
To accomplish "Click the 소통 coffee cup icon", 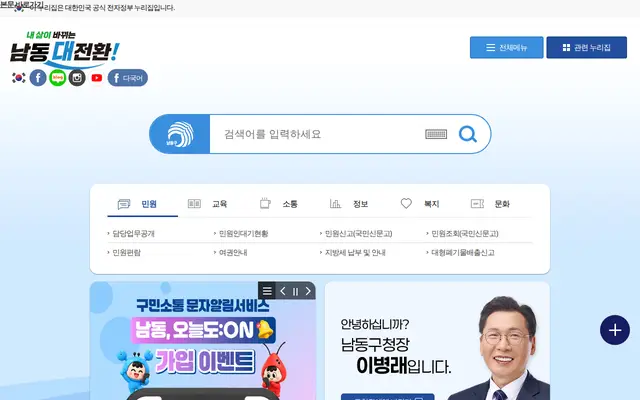I will click(x=265, y=203).
